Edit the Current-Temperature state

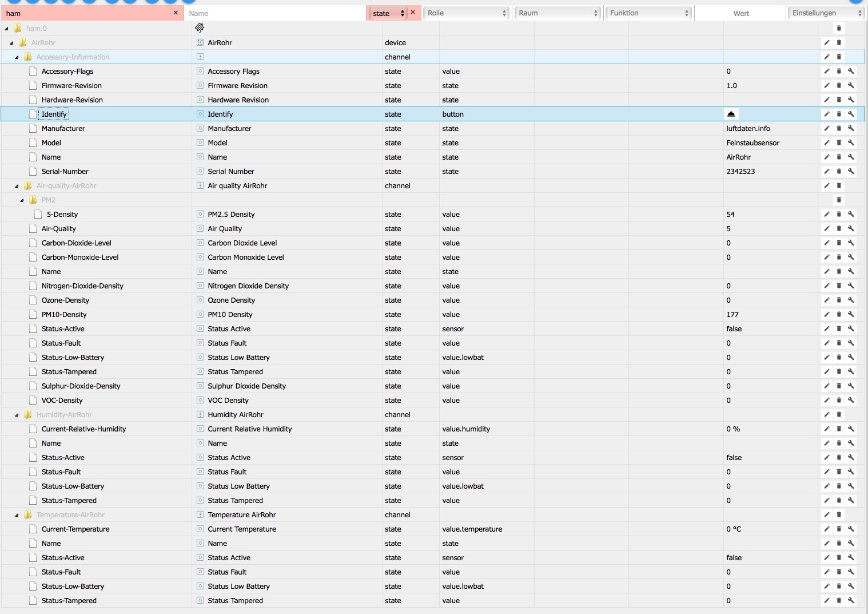(x=827, y=529)
